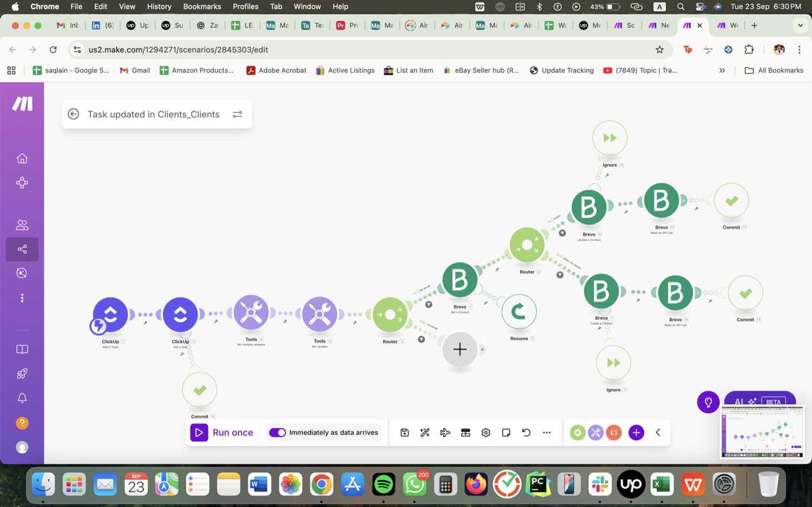Open the orange Text parser favorite icon

(x=614, y=432)
